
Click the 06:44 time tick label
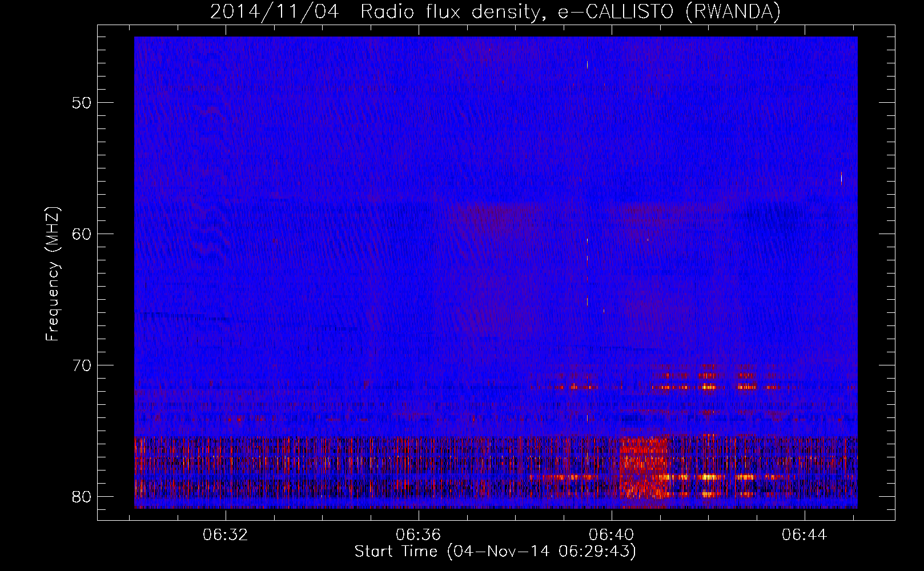(x=805, y=535)
